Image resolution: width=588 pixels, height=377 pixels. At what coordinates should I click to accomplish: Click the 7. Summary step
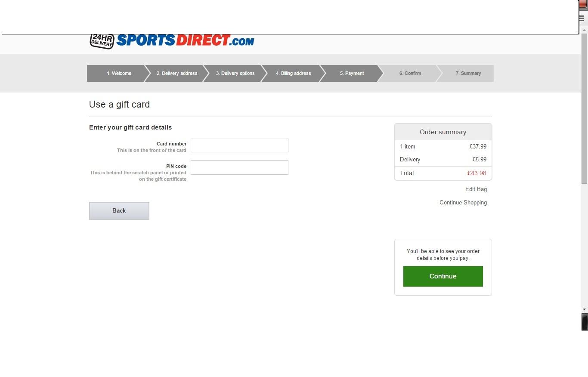tap(468, 73)
